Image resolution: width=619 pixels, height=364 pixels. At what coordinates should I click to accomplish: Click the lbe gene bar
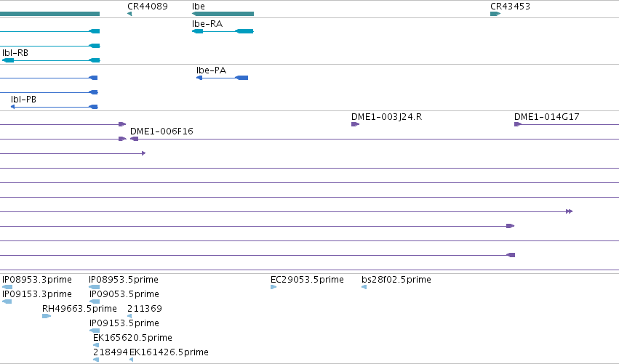pos(223,14)
